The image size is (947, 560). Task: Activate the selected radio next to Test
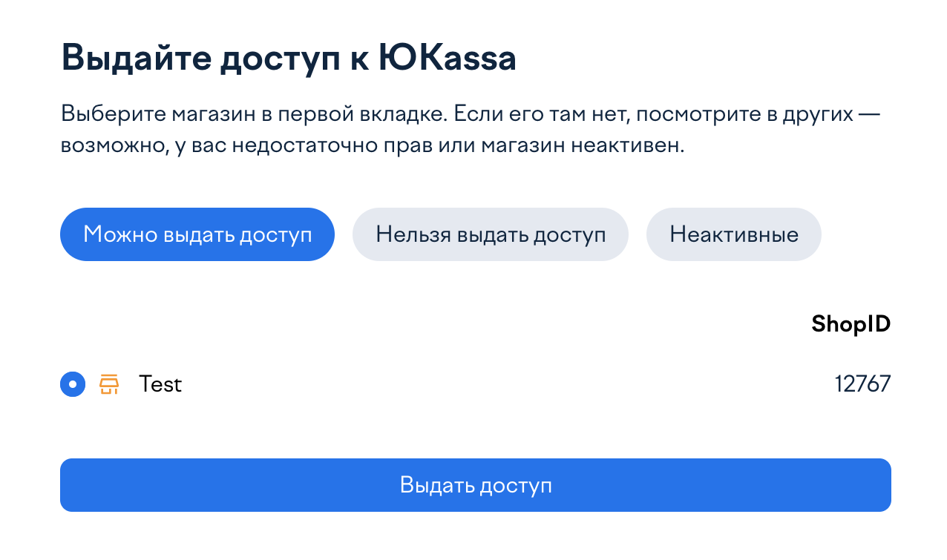point(72,384)
